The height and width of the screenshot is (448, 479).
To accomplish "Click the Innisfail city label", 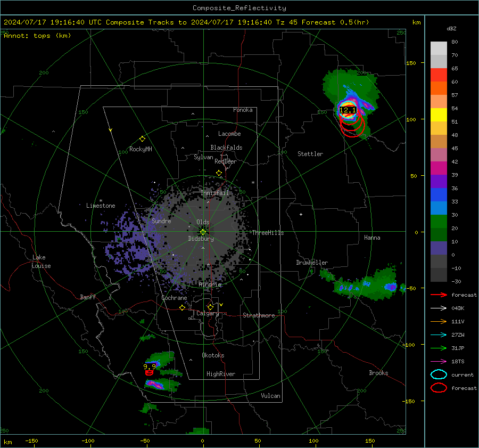I will [x=215, y=193].
